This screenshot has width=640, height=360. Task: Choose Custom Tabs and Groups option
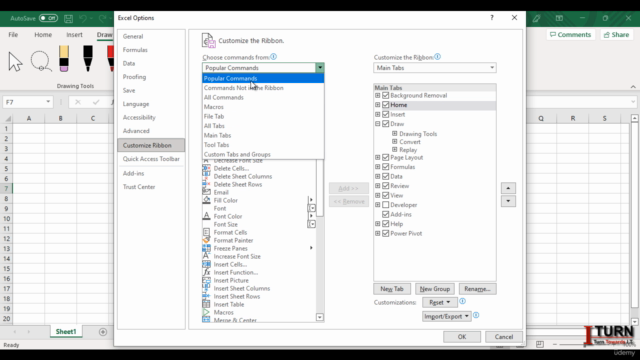263,154
